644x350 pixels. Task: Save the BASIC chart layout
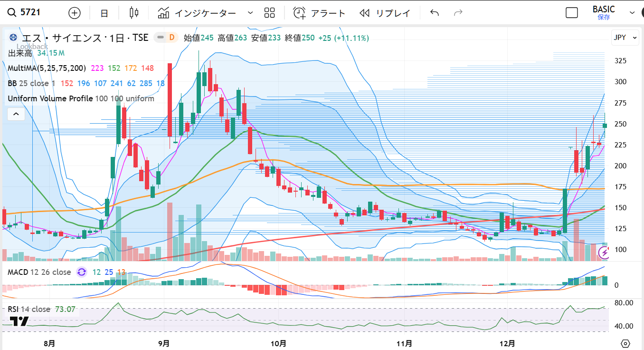604,13
